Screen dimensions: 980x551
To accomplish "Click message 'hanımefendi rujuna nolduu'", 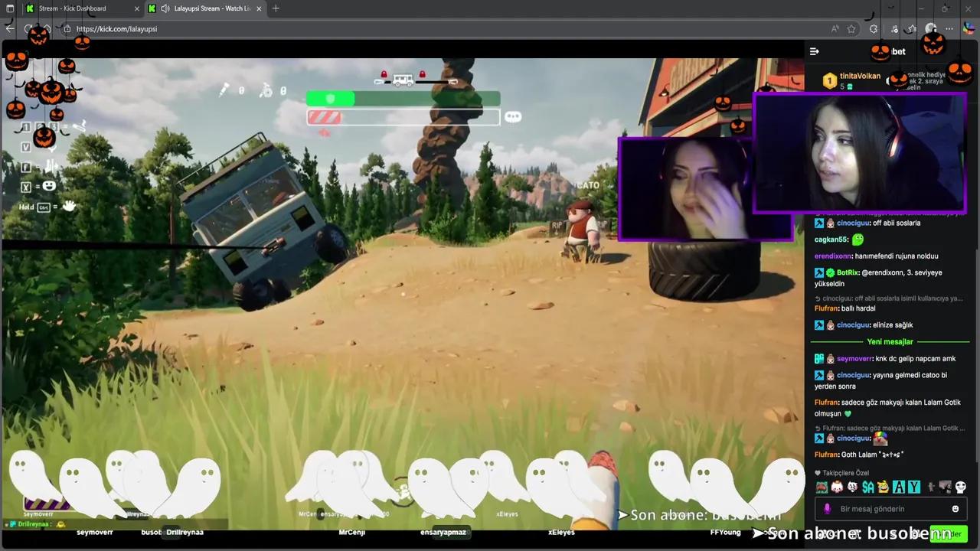I will point(897,256).
